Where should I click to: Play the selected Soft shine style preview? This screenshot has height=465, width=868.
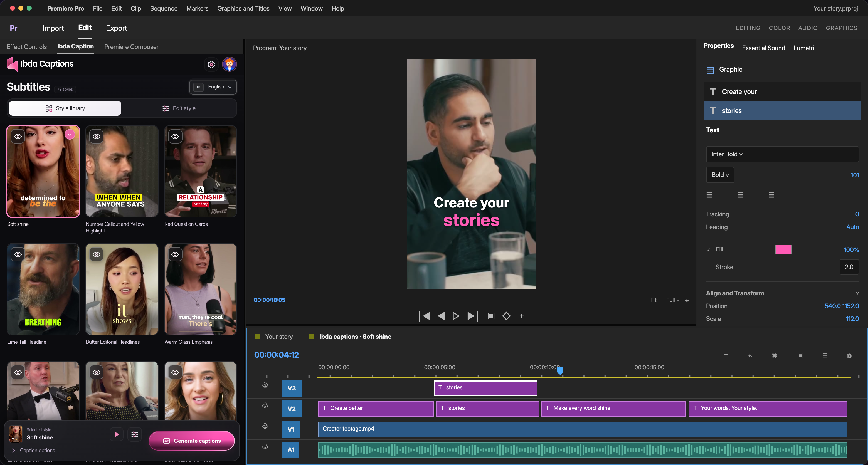pyautogui.click(x=117, y=434)
